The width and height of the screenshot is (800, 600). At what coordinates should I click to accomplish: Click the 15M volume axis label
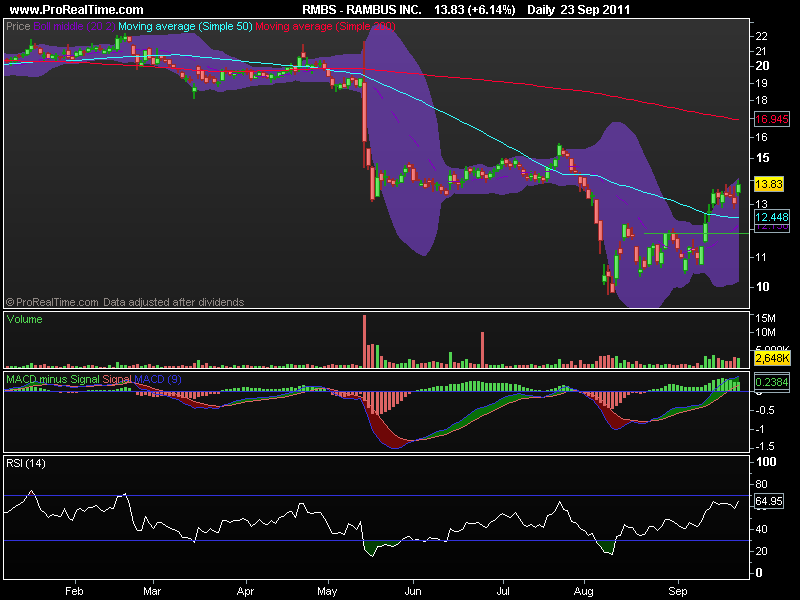(765, 319)
